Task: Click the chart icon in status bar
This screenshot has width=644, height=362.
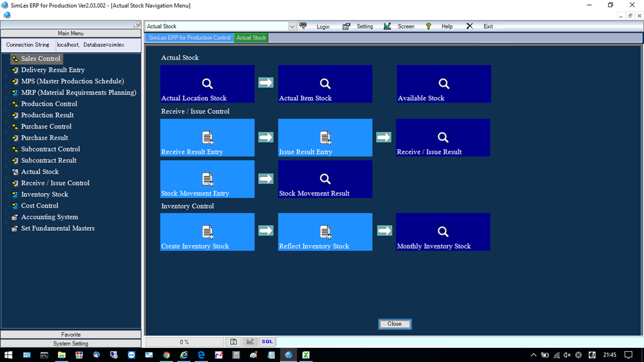Action: tap(250, 342)
